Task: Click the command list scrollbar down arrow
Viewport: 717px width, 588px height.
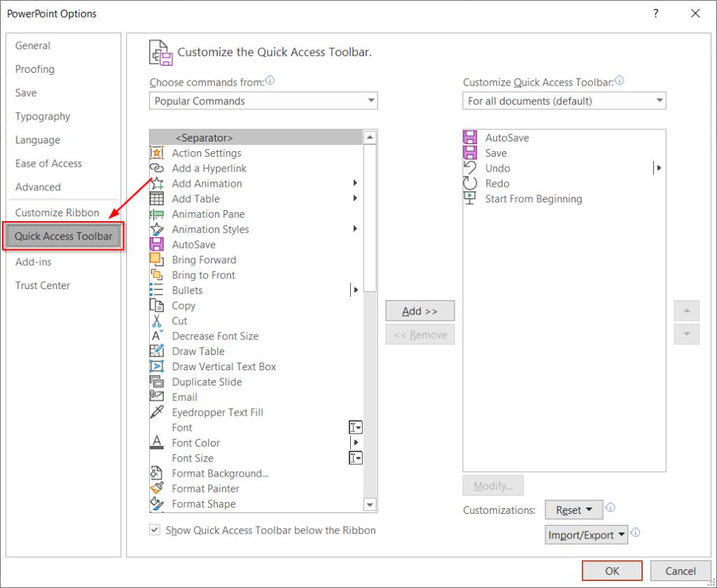Action: pyautogui.click(x=369, y=505)
